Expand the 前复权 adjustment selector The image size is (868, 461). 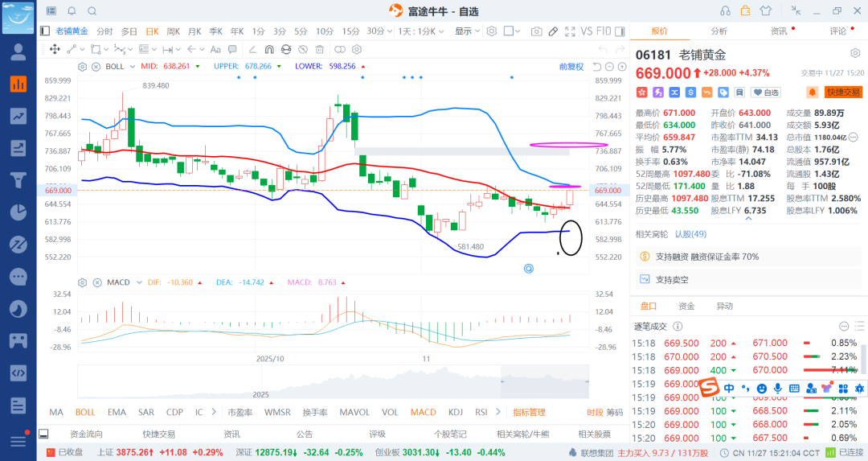click(x=571, y=67)
